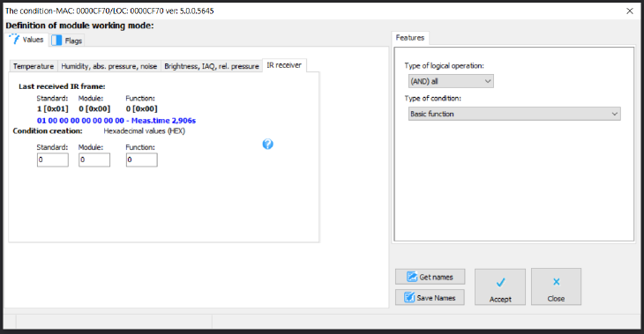Viewport: 644px width, 334px height.
Task: Click the Flags tab icon
Action: click(x=56, y=41)
